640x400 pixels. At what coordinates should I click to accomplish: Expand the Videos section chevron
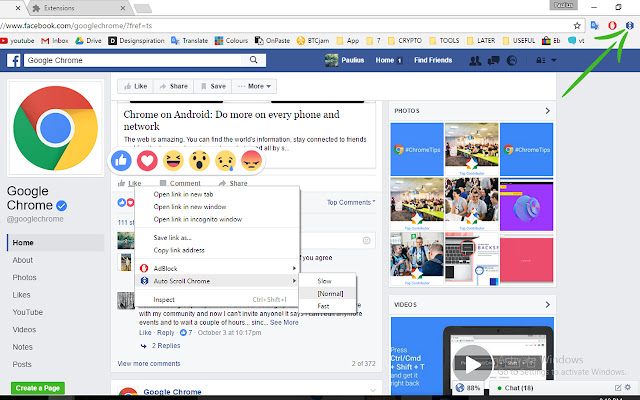pos(547,304)
